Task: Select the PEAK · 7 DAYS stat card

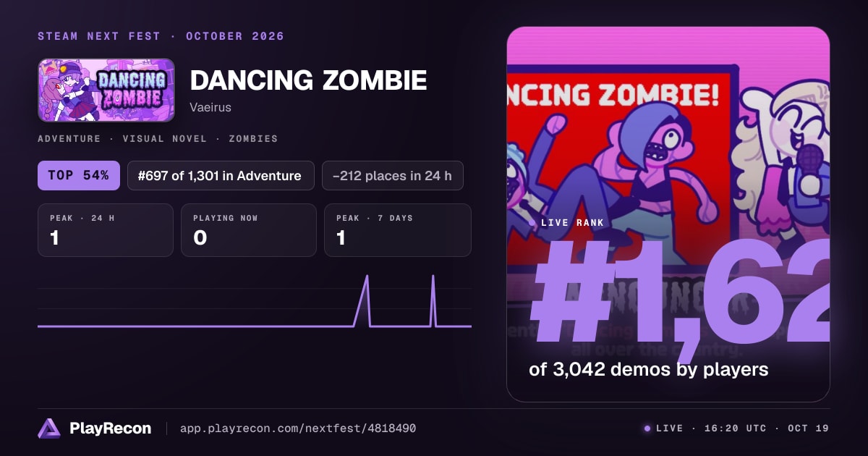Action: [x=398, y=230]
